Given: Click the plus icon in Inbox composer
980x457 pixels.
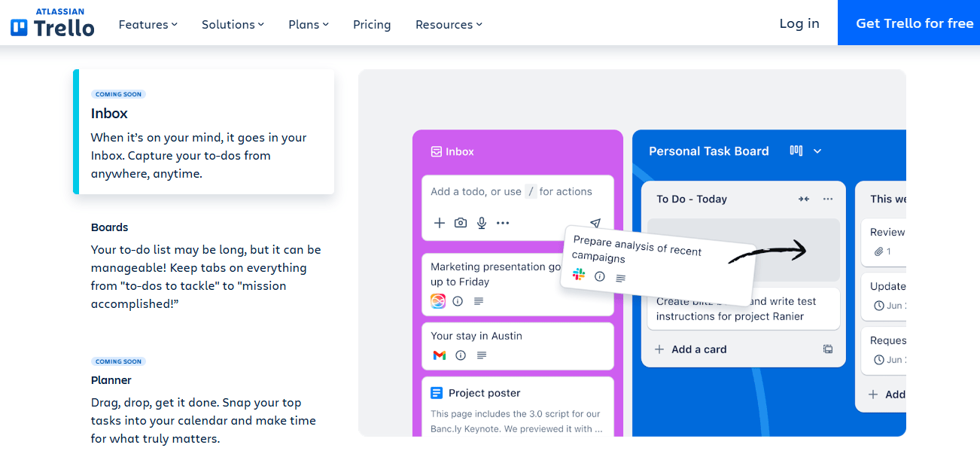Looking at the screenshot, I should [x=440, y=223].
